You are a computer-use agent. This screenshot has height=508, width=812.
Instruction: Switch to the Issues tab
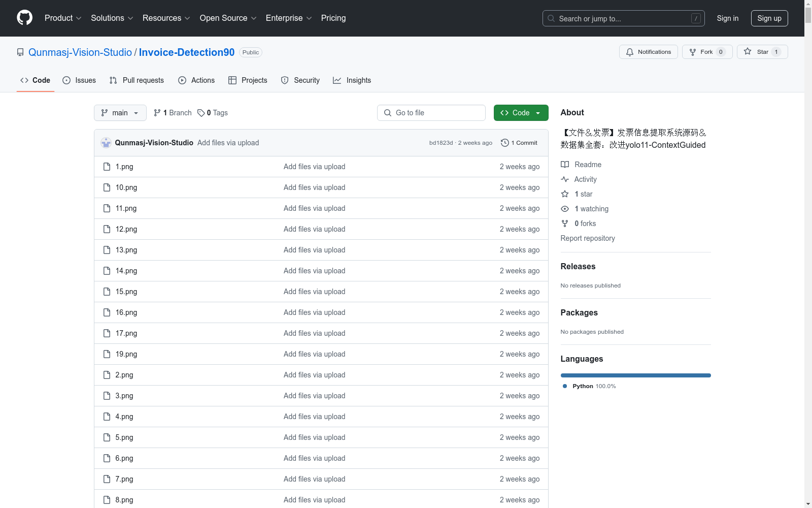79,80
